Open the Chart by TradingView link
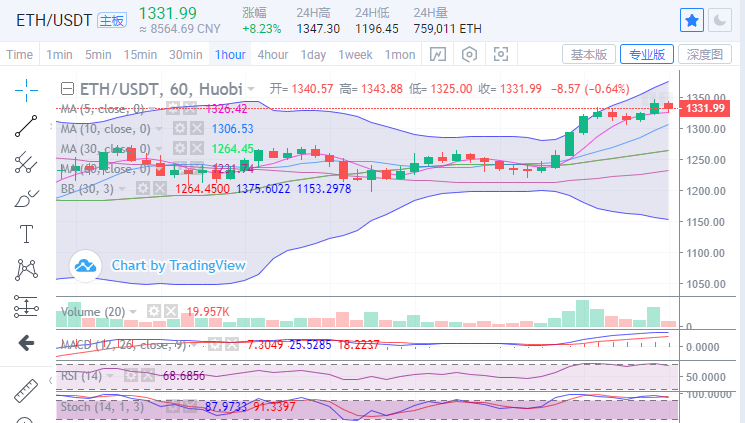The image size is (745, 423). (x=178, y=265)
